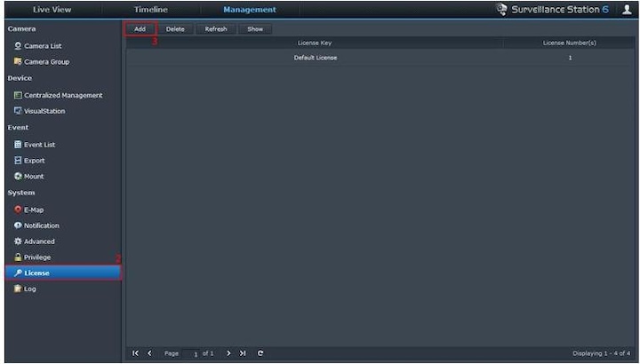Open Event List page
The width and height of the screenshot is (640, 364).
point(39,145)
